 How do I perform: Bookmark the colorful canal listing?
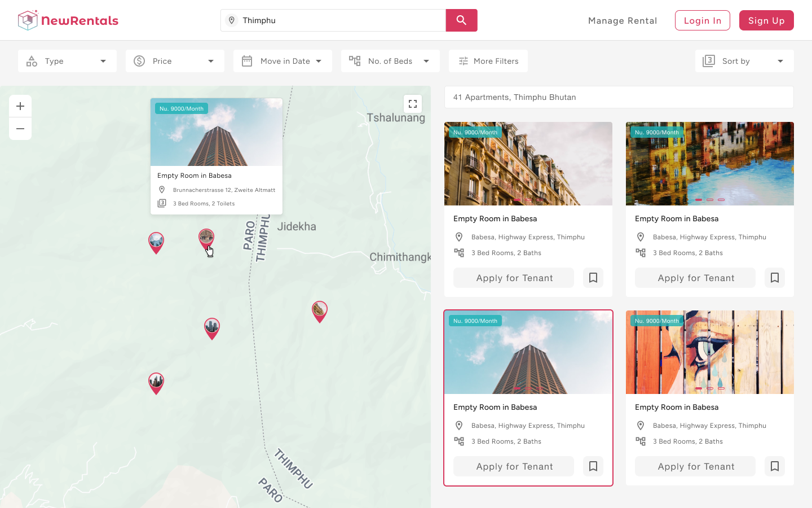(774, 277)
